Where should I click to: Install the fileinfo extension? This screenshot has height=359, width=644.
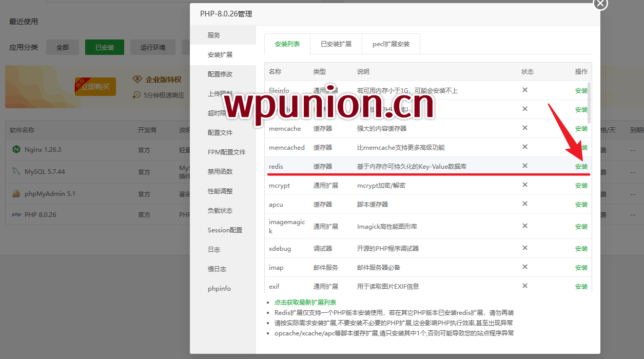581,91
